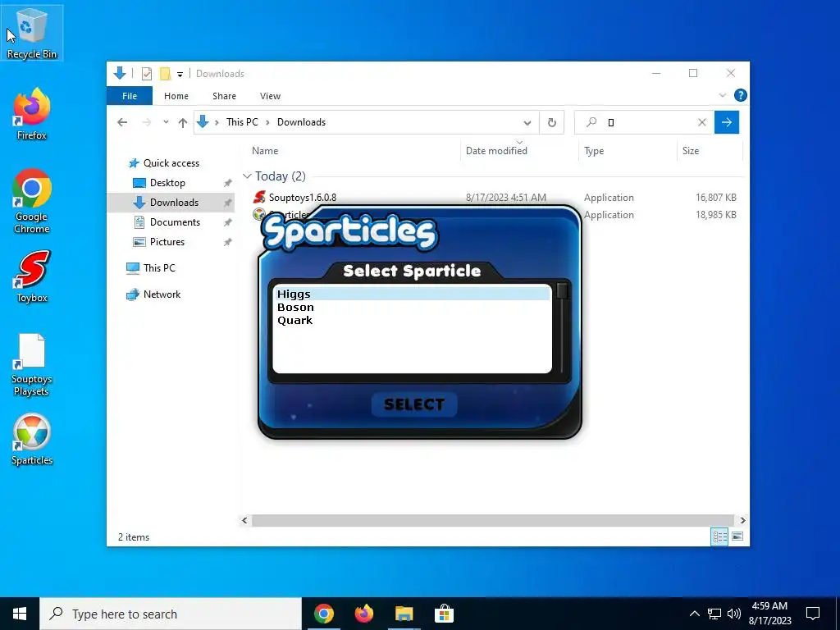Click Downloads in the address bar
Viewport: 840px width, 630px height.
click(x=301, y=122)
